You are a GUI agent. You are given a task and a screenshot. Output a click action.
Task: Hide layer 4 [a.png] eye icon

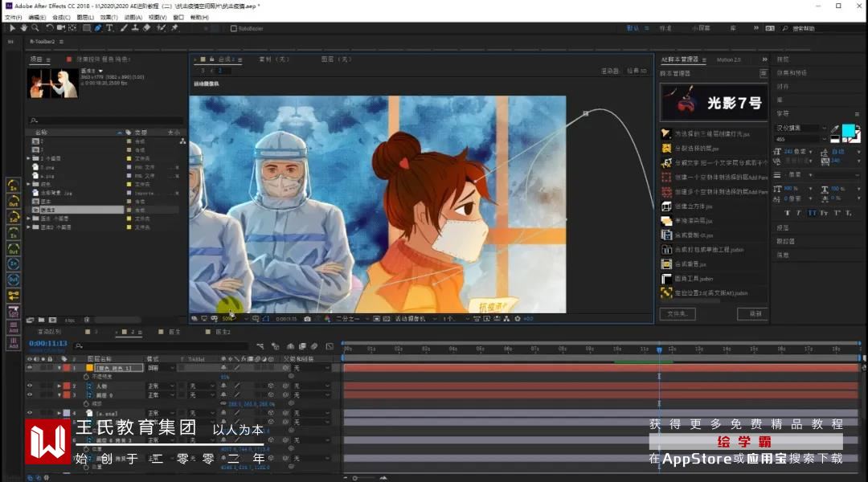click(x=30, y=413)
